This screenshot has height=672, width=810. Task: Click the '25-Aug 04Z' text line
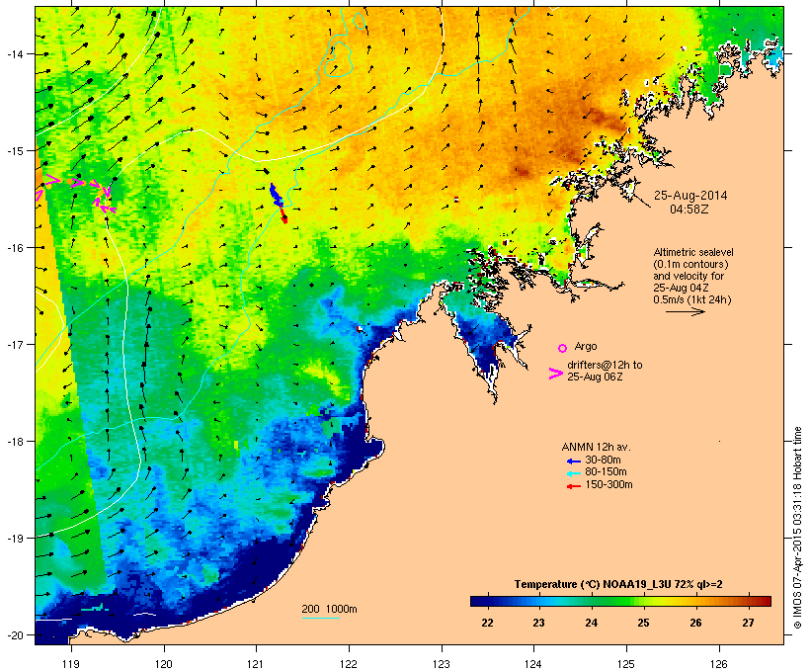coord(681,288)
